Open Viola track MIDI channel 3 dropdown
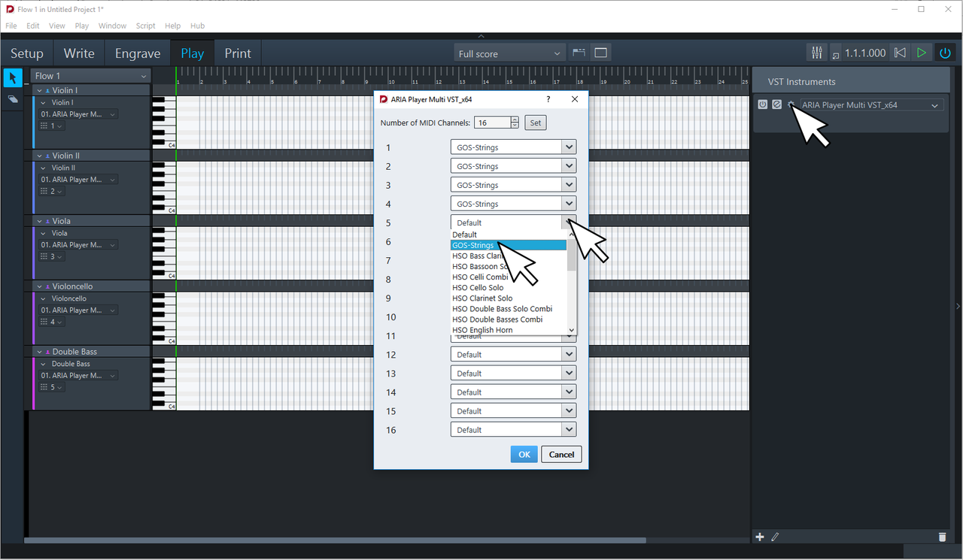The width and height of the screenshot is (963, 560). click(52, 257)
